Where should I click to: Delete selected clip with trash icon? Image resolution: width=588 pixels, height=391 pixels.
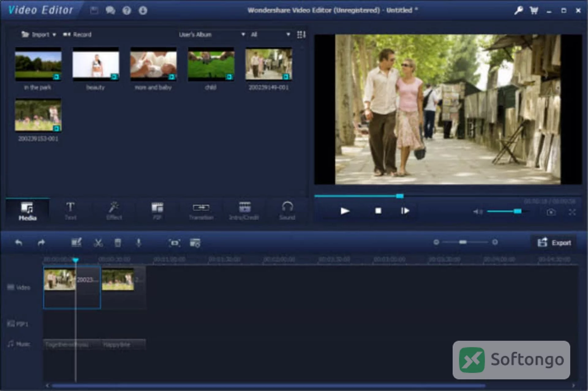118,243
